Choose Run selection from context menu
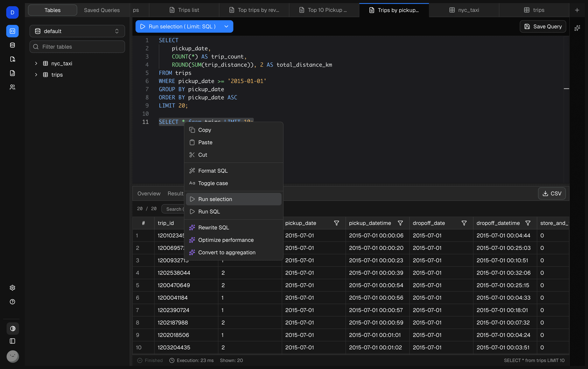The image size is (588, 369). [234, 199]
